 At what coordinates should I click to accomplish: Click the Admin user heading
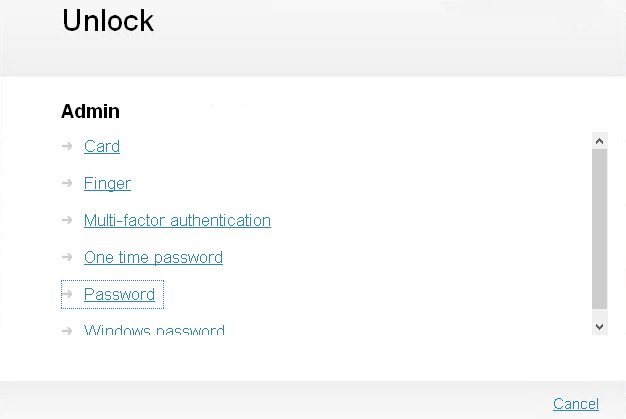click(x=90, y=111)
